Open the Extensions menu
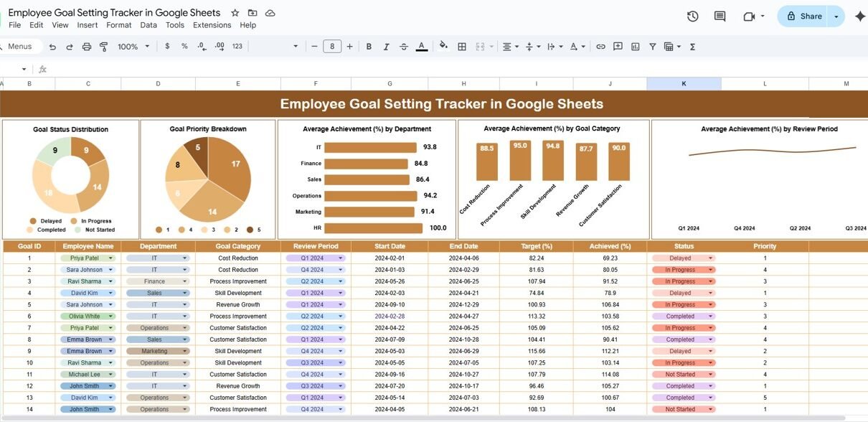 [x=212, y=25]
